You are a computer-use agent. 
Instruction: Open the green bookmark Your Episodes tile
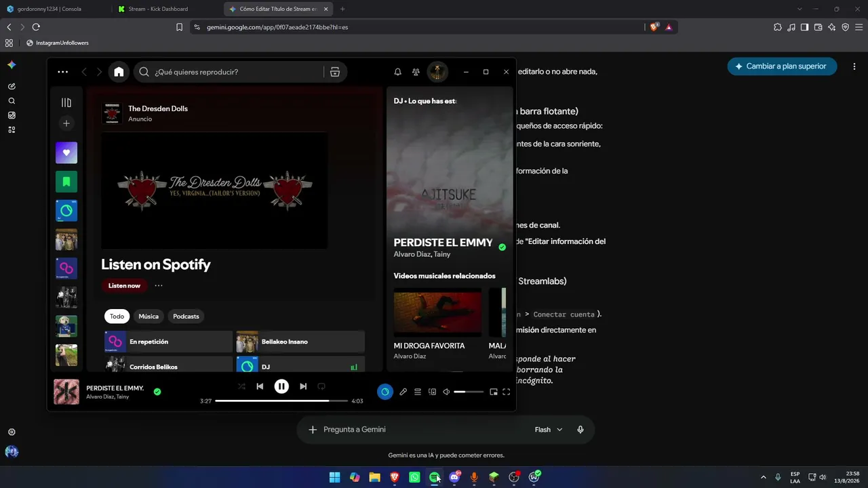pyautogui.click(x=66, y=182)
